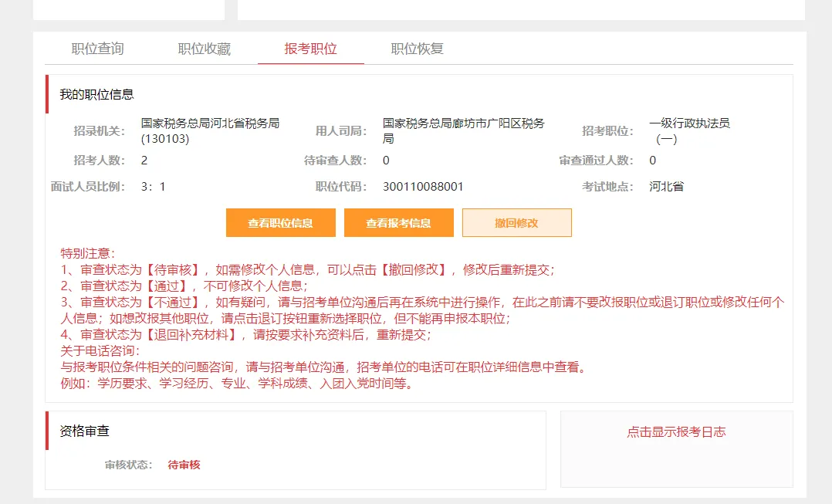832x504 pixels.
Task: Open the 职位收藏 tab
Action: click(x=205, y=49)
